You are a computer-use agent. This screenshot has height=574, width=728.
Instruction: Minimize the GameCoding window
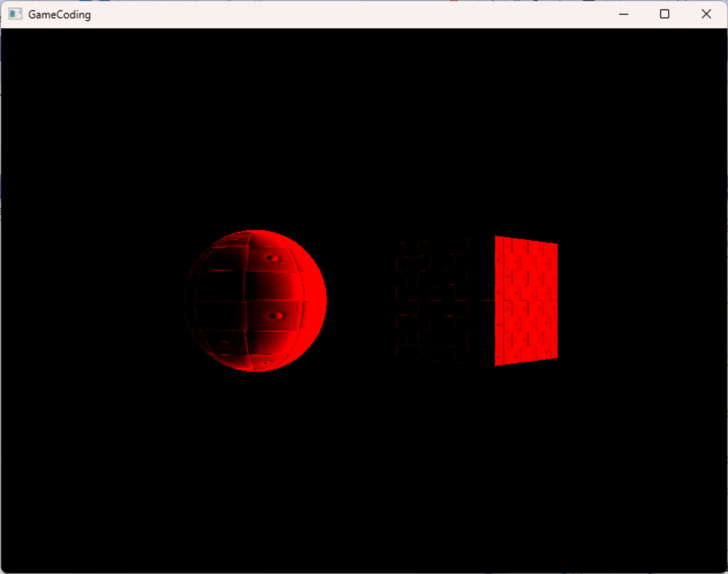point(624,14)
